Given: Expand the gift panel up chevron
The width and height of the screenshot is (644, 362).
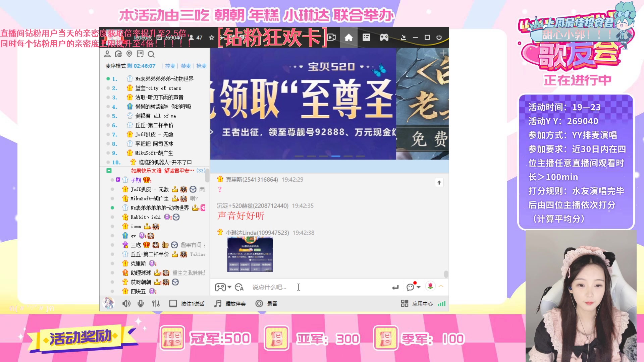Looking at the screenshot, I should pos(441,286).
